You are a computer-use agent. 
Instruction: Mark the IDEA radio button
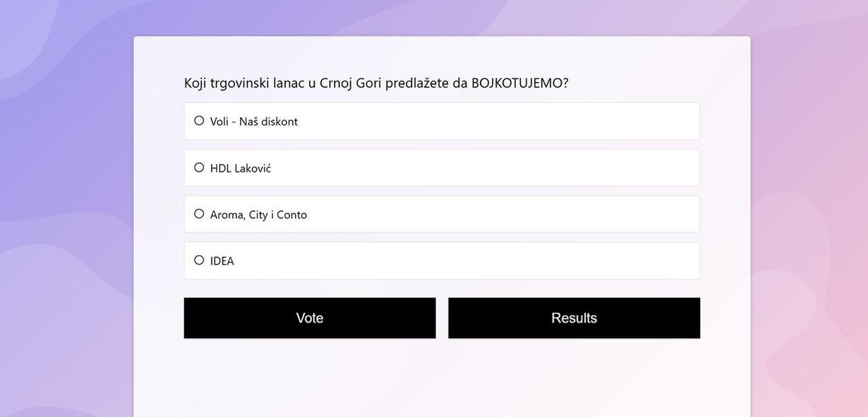point(199,261)
